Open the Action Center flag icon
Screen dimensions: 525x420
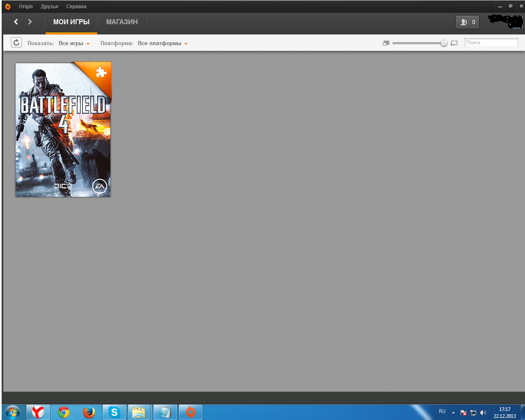click(463, 413)
